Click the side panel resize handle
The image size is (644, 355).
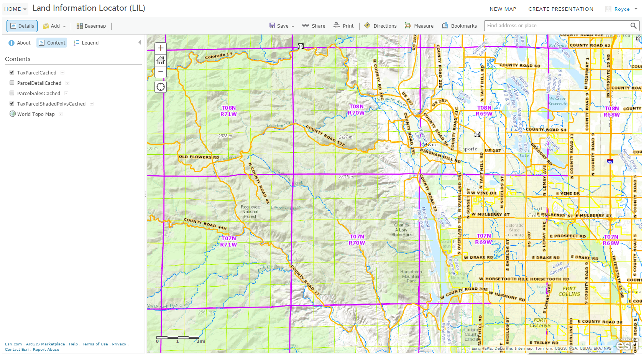(x=146, y=194)
